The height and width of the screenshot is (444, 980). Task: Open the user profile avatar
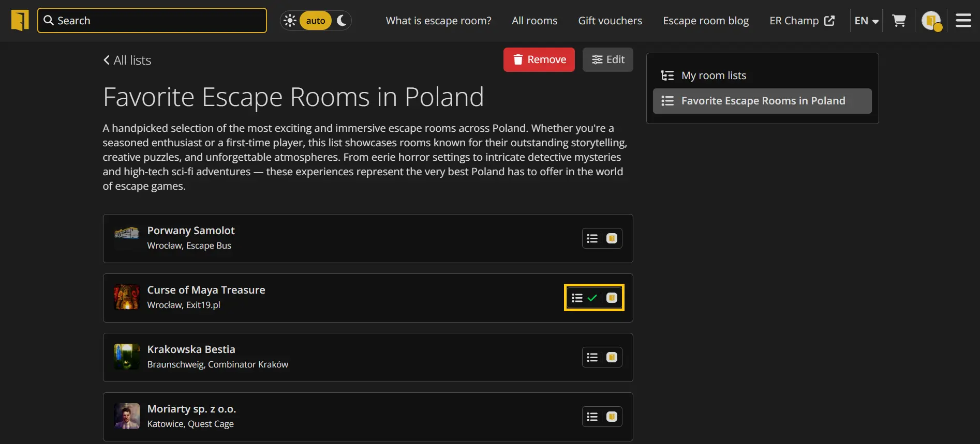coord(931,21)
